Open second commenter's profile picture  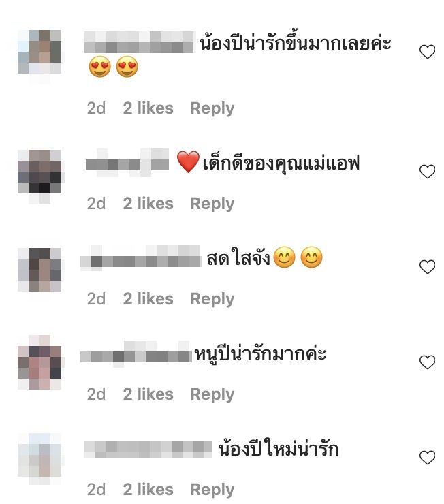39,172
